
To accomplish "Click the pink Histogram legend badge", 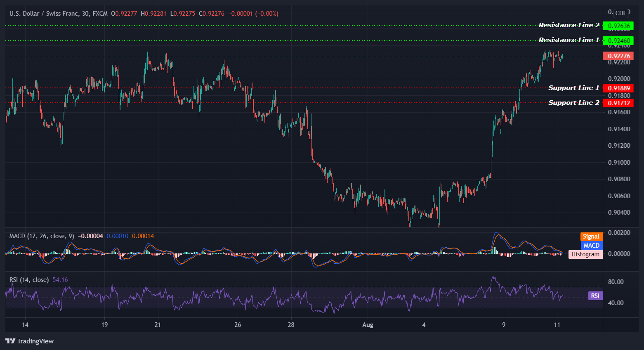I will click(x=585, y=254).
